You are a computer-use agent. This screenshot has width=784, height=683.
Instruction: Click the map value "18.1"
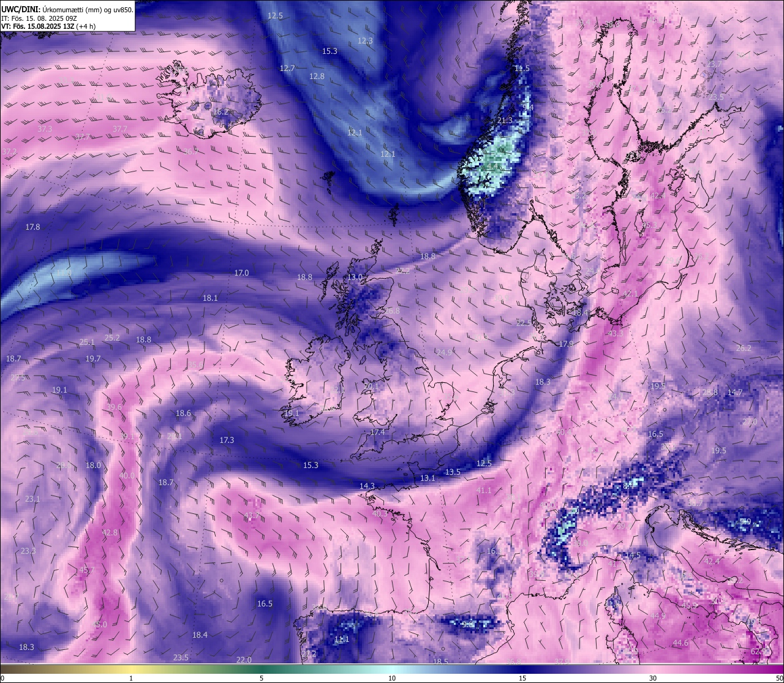point(210,298)
